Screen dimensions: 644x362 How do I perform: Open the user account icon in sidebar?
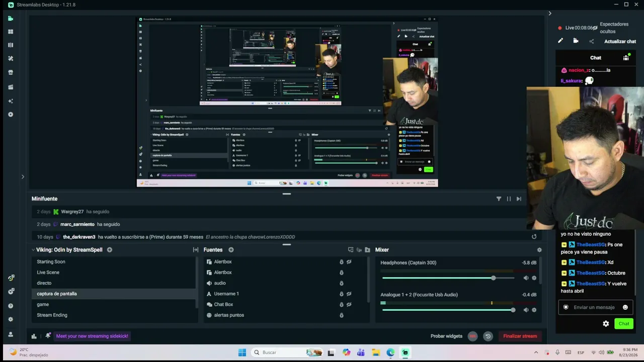11,334
